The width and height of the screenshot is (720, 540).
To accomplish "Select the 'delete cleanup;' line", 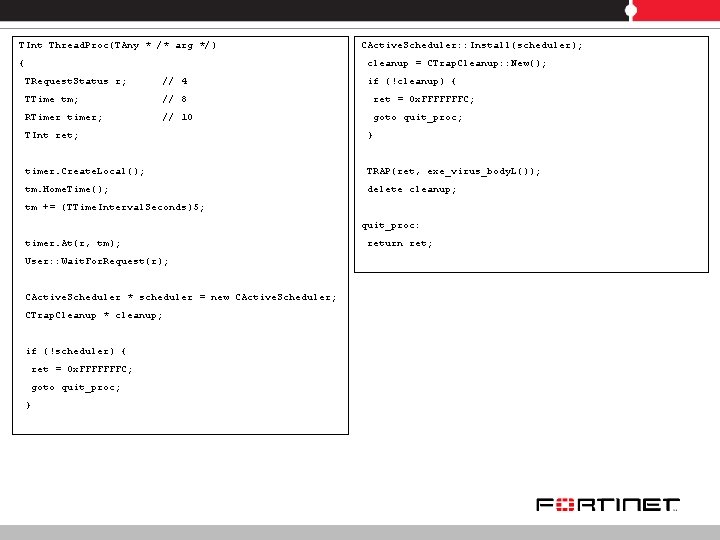I will click(x=412, y=189).
